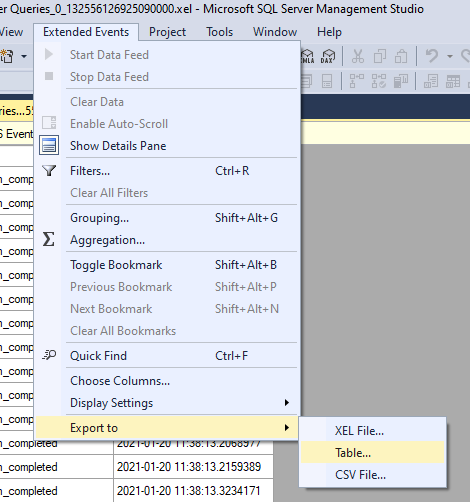Go to Previous Bookmark
The width and height of the screenshot is (470, 502).
click(x=167, y=287)
